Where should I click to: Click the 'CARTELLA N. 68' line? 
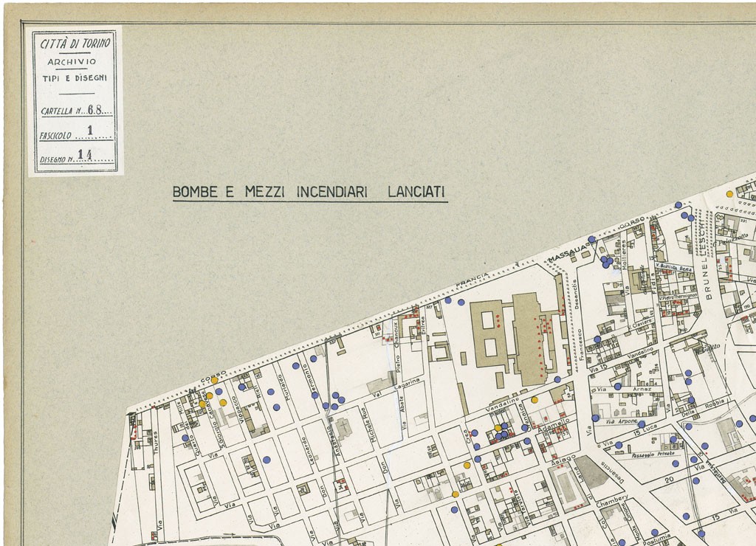pos(76,111)
